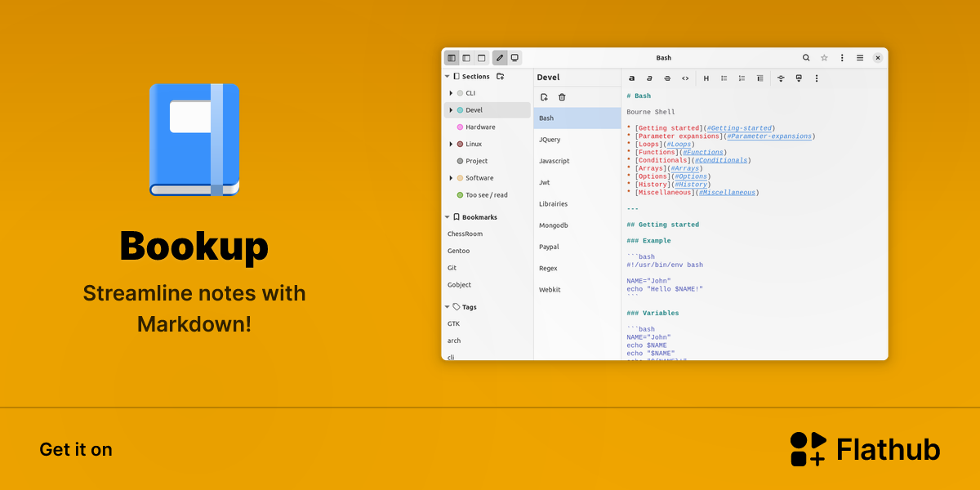980x490 pixels.
Task: Collapse the Tags group
Action: [x=448, y=307]
